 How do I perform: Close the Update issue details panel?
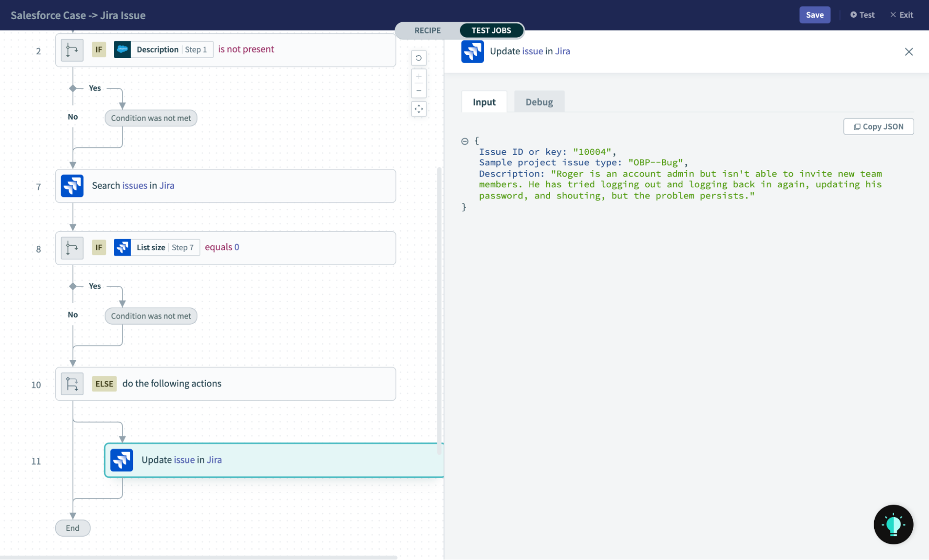[x=909, y=52]
